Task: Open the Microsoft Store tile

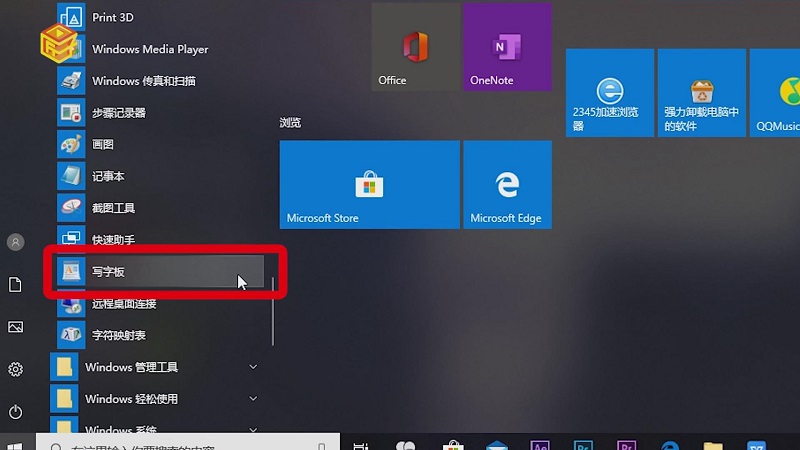Action: coord(369,185)
